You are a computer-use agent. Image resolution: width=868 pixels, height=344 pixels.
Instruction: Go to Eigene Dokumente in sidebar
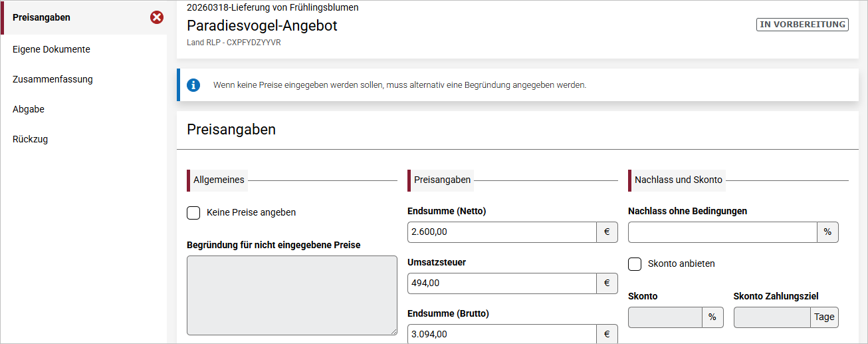tap(51, 49)
